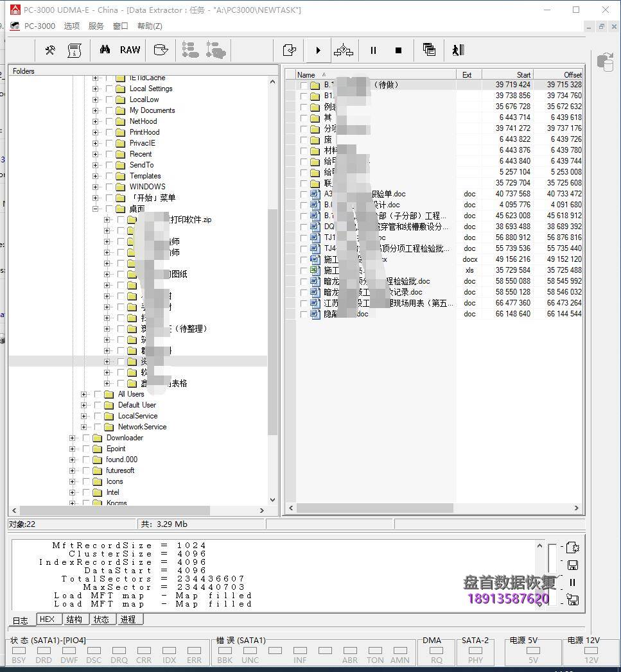Viewport: 621px width, 672px height.
Task: Expand the found.000 folder in the tree
Action: pyautogui.click(x=72, y=460)
